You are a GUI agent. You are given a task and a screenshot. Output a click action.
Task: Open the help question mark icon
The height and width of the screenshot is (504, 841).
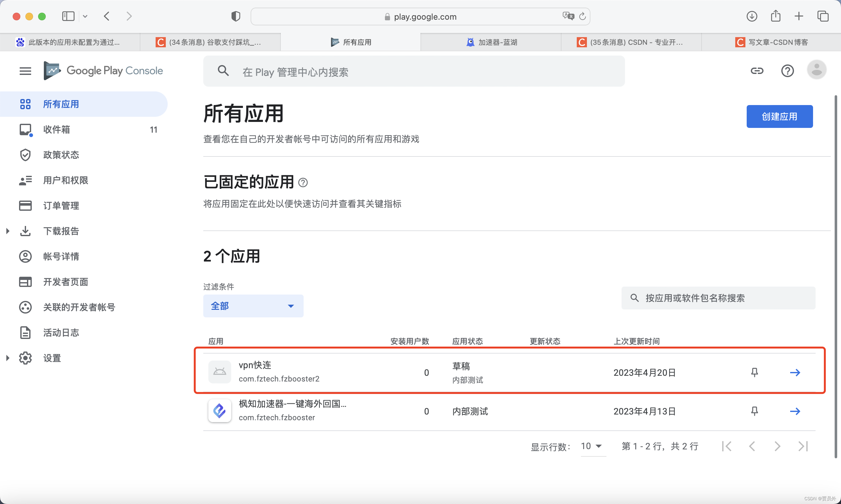[x=787, y=71]
